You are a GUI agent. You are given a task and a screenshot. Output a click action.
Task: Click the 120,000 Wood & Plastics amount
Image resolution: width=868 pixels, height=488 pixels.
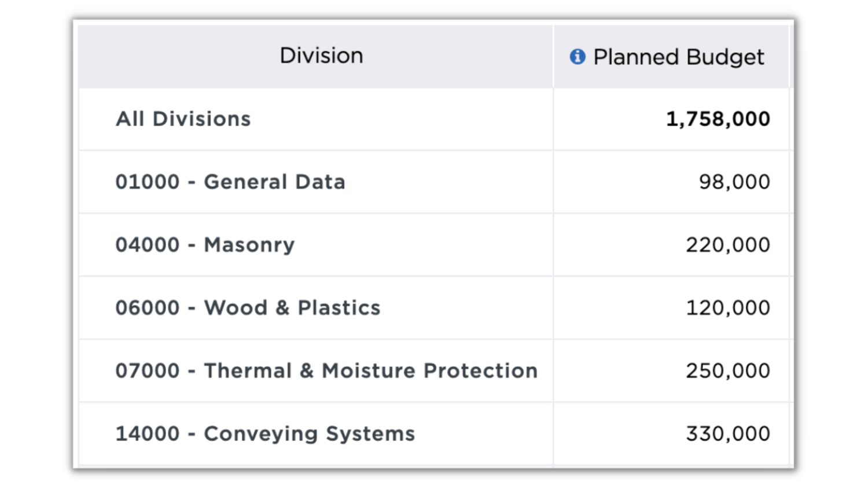(728, 307)
